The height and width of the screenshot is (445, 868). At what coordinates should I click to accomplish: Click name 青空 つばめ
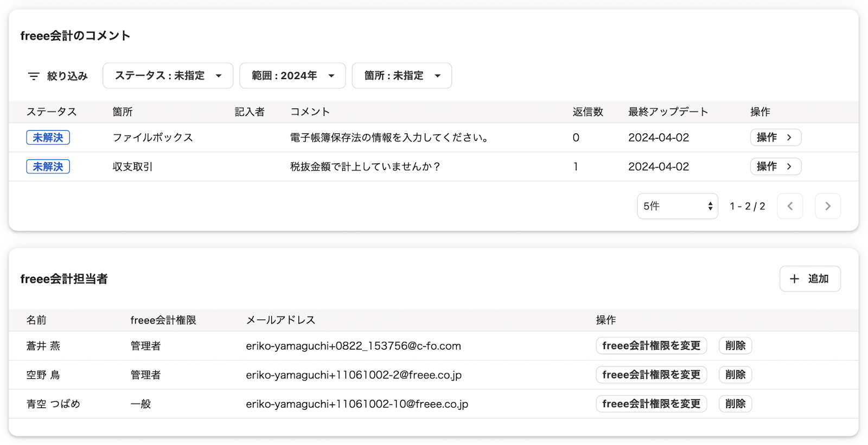pos(53,404)
